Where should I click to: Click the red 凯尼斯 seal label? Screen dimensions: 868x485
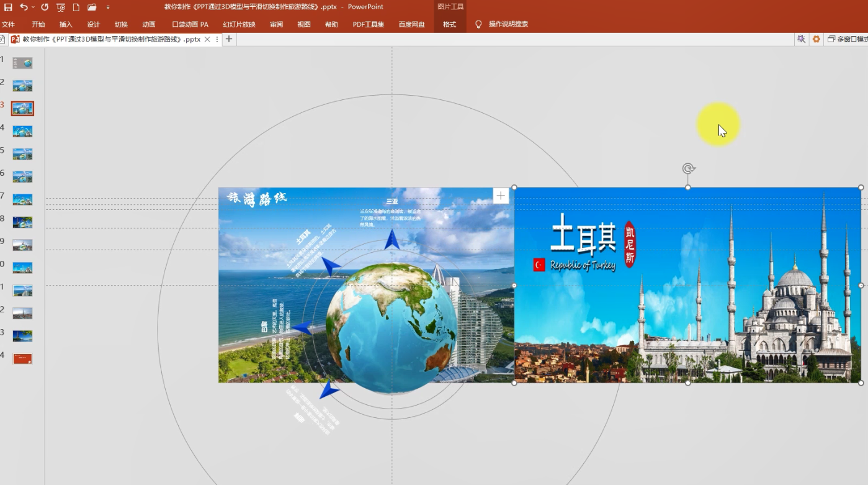[630, 244]
